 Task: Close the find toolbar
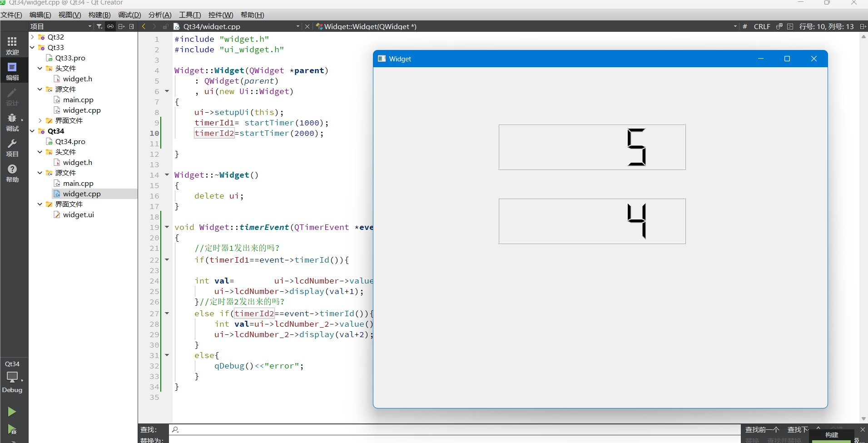tap(863, 429)
